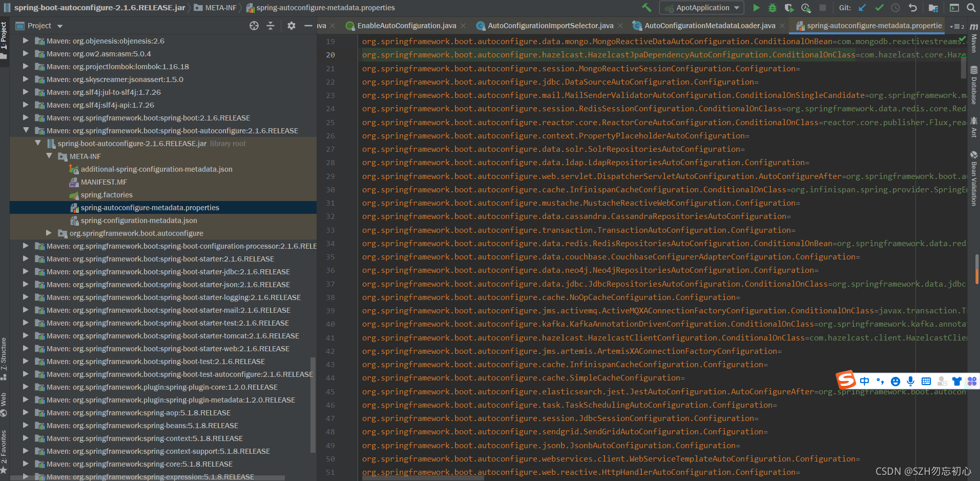Screen dimensions: 980x481
Task: Toggle the Z: Structure side tab
Action: [4, 359]
